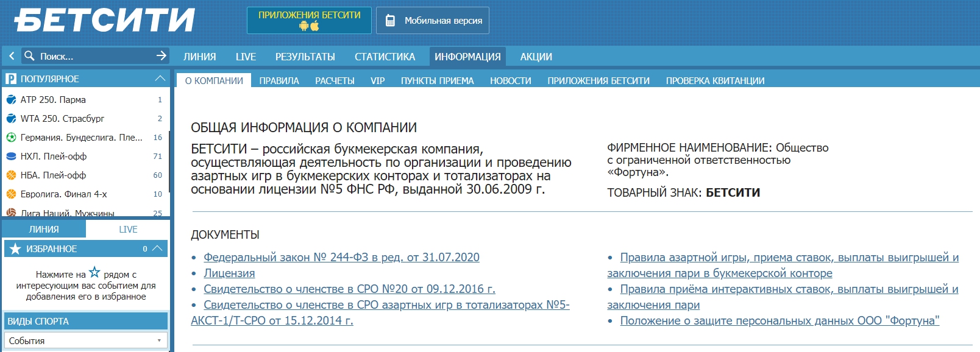The width and height of the screenshot is (980, 352).
Task: Switch to the ПРАВИЛА tab
Action: [x=279, y=80]
